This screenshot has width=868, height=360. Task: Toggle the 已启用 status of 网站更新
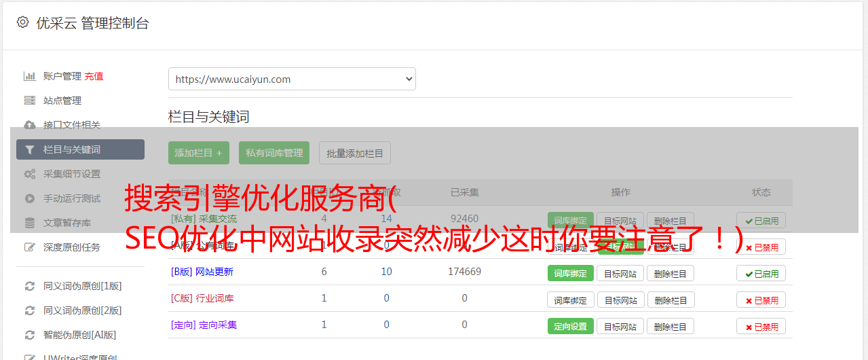[761, 273]
